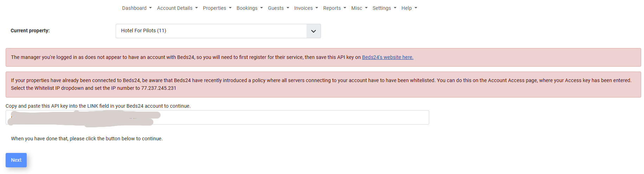Screen dimensions: 644x174
Task: Open the Reports menu
Action: (335, 8)
